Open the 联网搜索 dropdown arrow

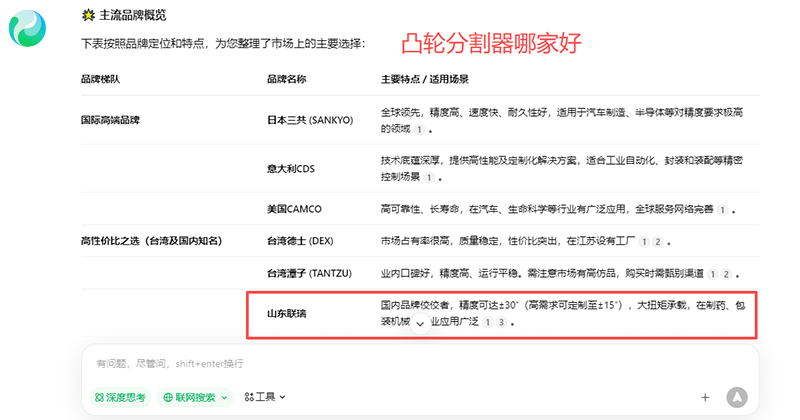[224, 397]
